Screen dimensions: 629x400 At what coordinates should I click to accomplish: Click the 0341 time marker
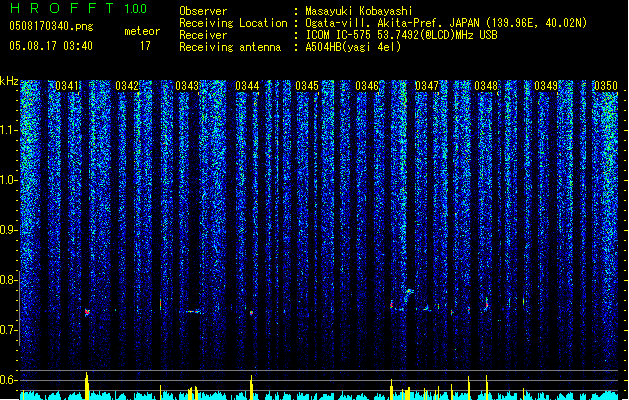click(67, 86)
